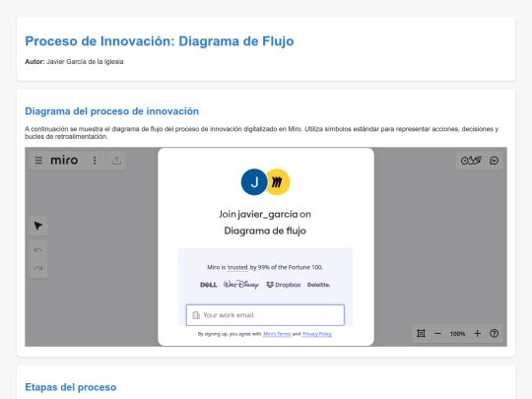Click the 100% zoom level value
The image size is (532, 399).
457,334
